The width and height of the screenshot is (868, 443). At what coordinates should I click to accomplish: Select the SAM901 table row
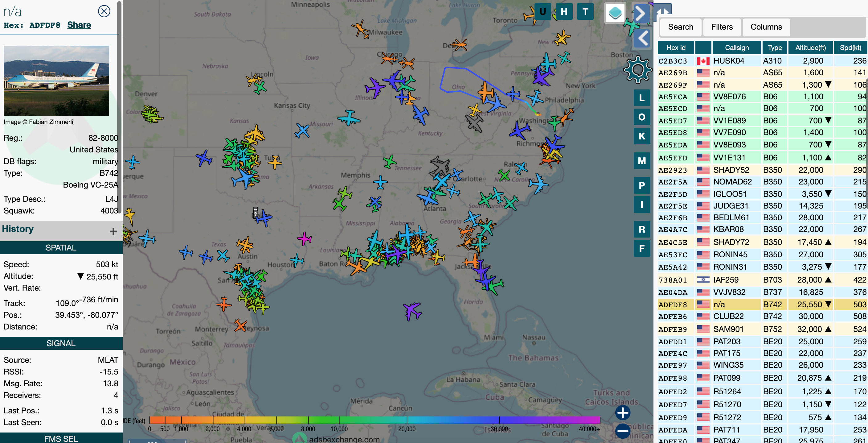point(762,329)
